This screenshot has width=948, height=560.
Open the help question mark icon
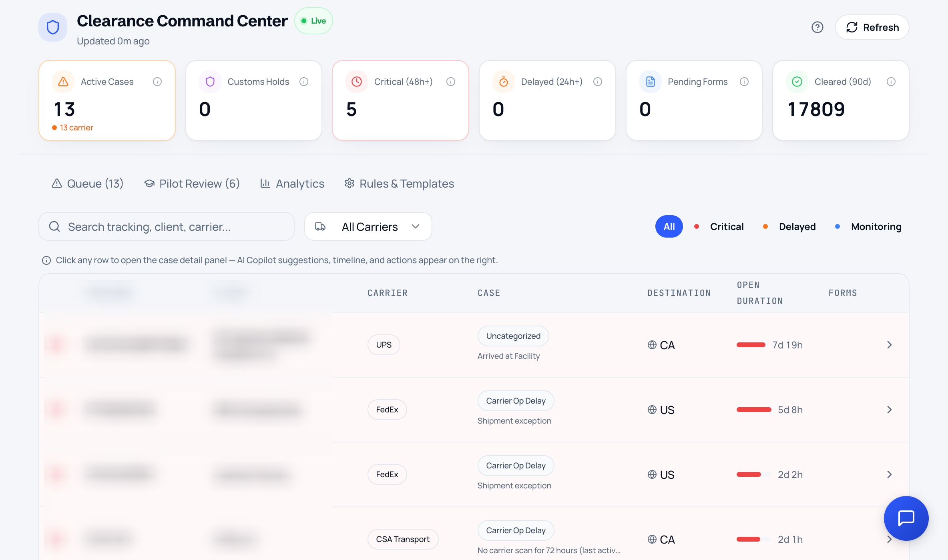click(817, 27)
